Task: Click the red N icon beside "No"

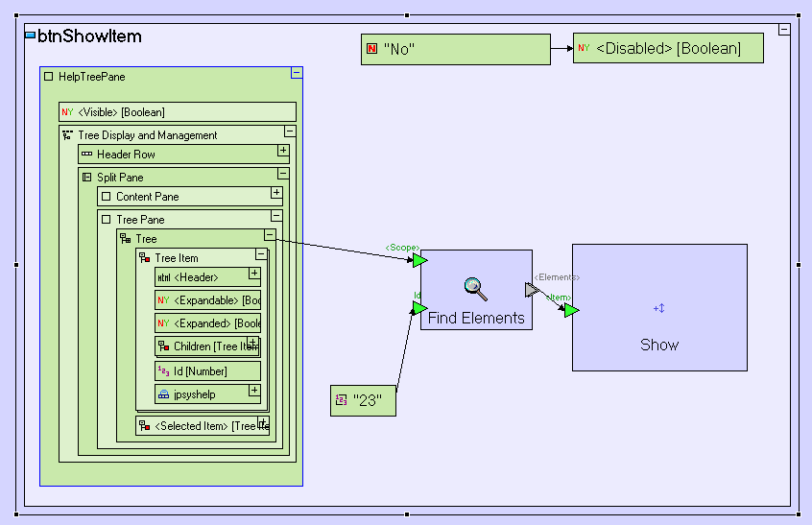Action: coord(372,49)
